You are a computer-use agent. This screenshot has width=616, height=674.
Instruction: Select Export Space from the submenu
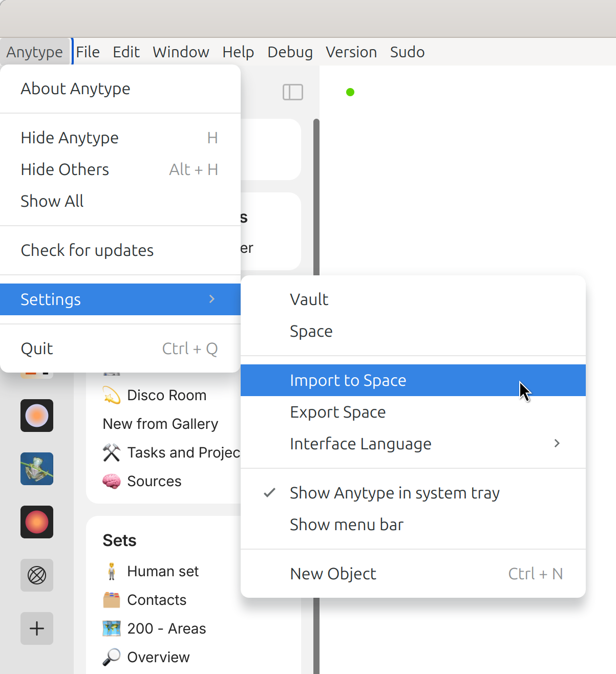tap(337, 412)
